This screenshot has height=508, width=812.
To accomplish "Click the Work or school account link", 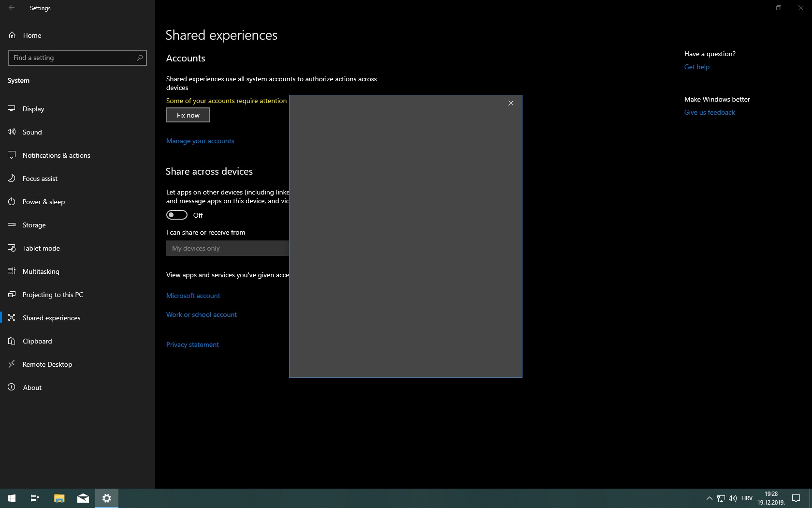I will 202,314.
